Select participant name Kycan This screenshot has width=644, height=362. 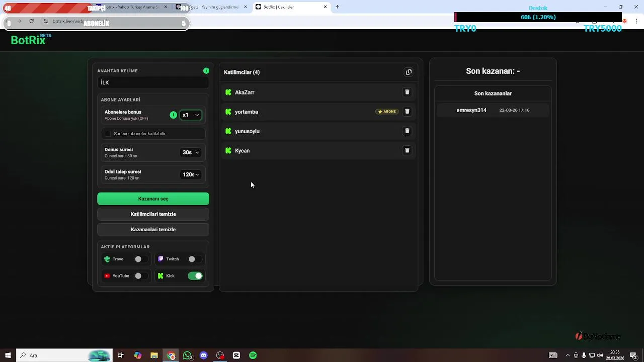(242, 151)
